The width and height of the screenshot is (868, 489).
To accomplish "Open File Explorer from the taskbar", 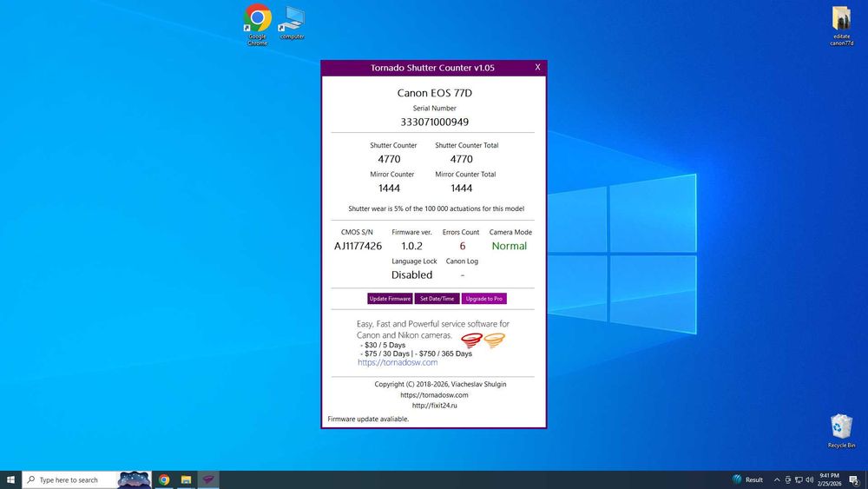I will (x=186, y=479).
